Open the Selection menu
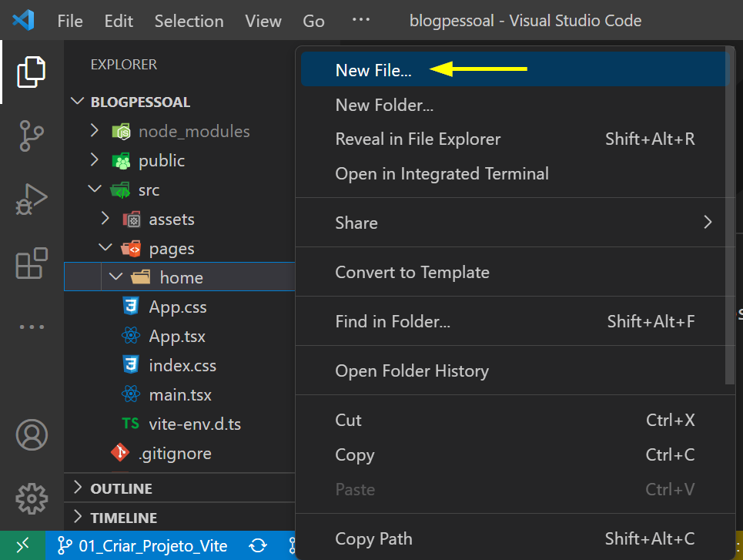The height and width of the screenshot is (560, 743). coord(189,21)
